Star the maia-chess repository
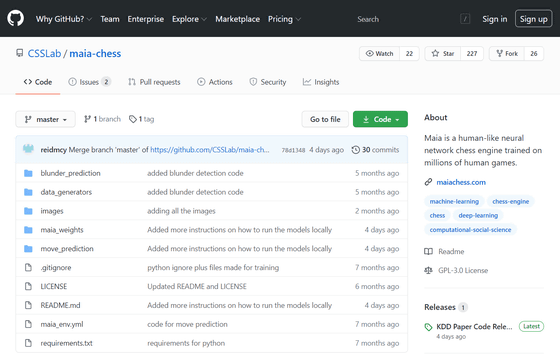The width and height of the screenshot is (560, 360). 442,54
